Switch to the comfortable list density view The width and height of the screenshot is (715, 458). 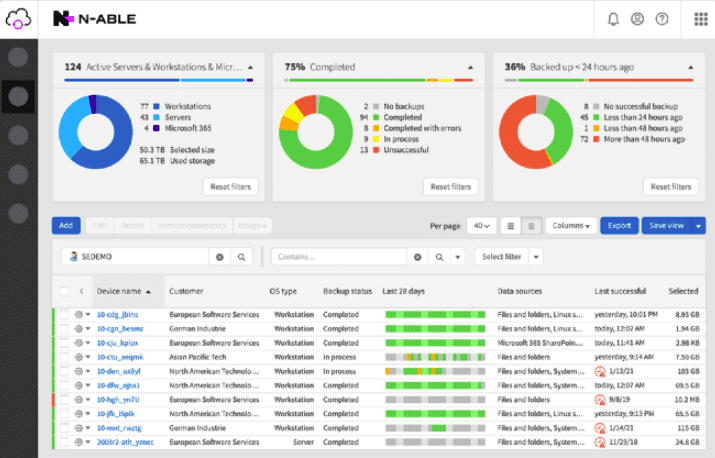[511, 226]
